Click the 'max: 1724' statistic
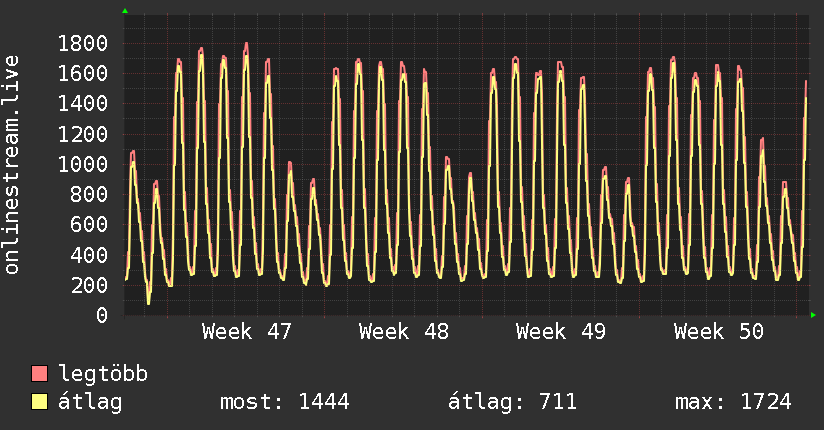The image size is (824, 430). (x=733, y=402)
